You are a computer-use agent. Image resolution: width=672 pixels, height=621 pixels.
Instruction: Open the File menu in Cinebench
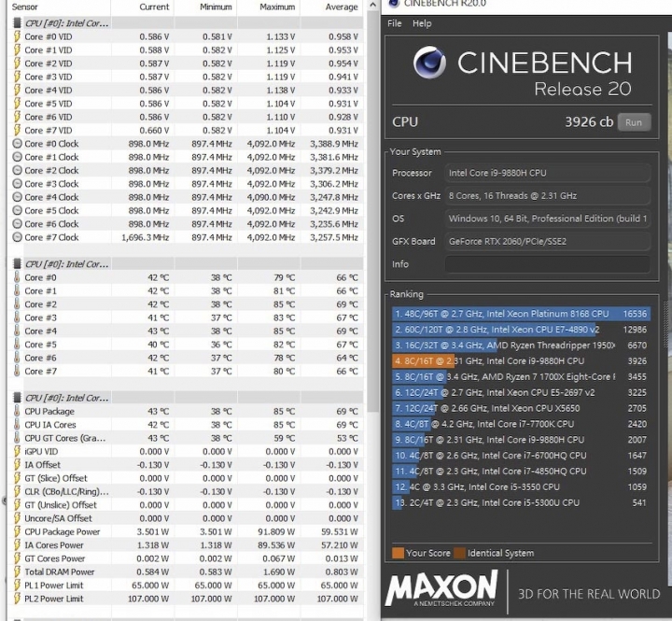[394, 23]
